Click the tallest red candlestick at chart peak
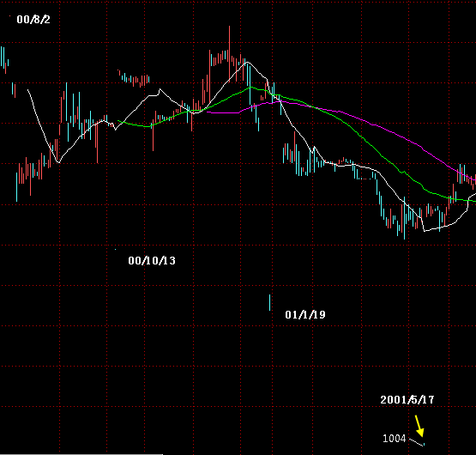Image resolution: width=476 pixels, height=455 pixels. [x=229, y=53]
